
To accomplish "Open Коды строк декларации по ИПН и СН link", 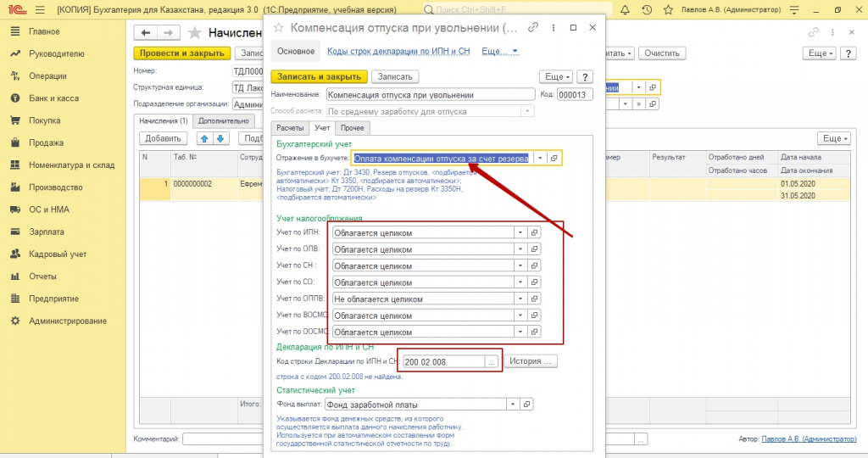I will pos(398,51).
